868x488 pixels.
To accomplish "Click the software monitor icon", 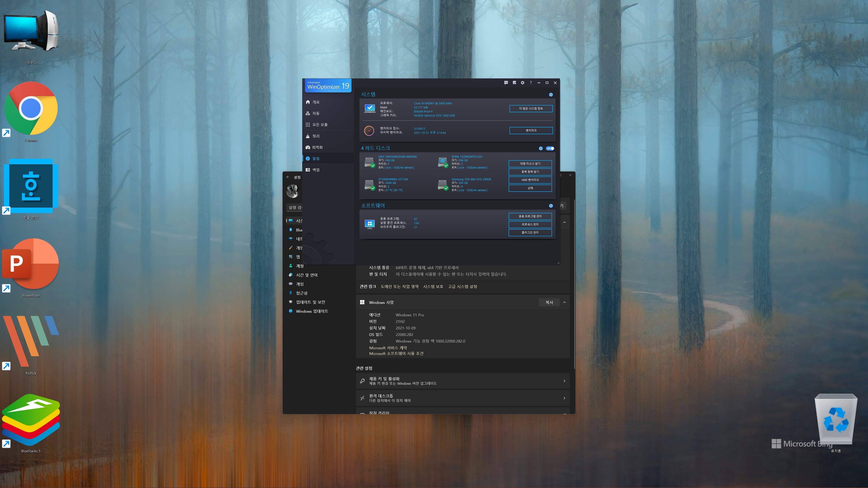I will click(370, 224).
